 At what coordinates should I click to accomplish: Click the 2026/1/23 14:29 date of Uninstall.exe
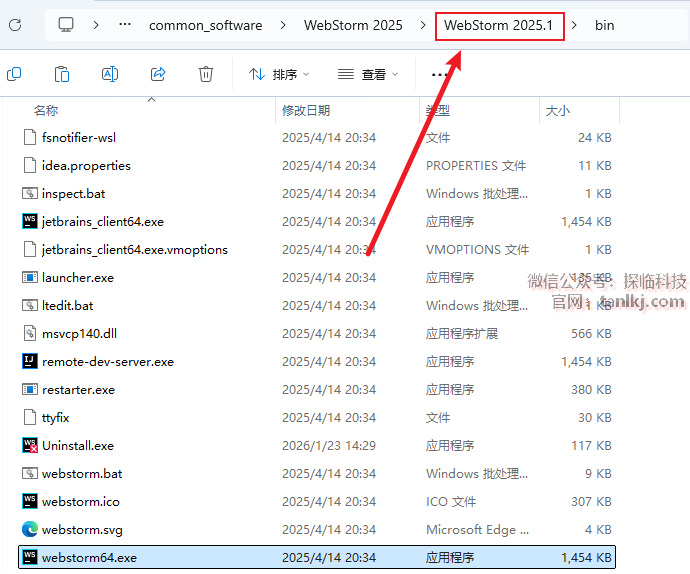329,445
